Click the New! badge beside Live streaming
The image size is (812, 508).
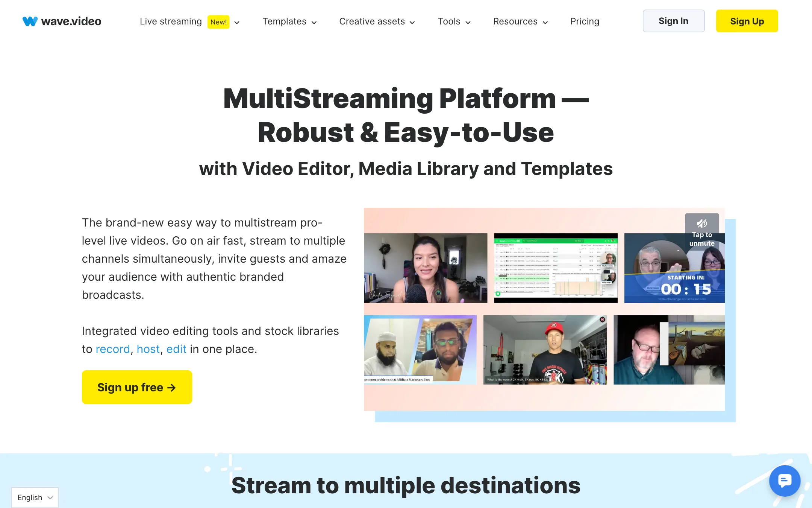[218, 22]
